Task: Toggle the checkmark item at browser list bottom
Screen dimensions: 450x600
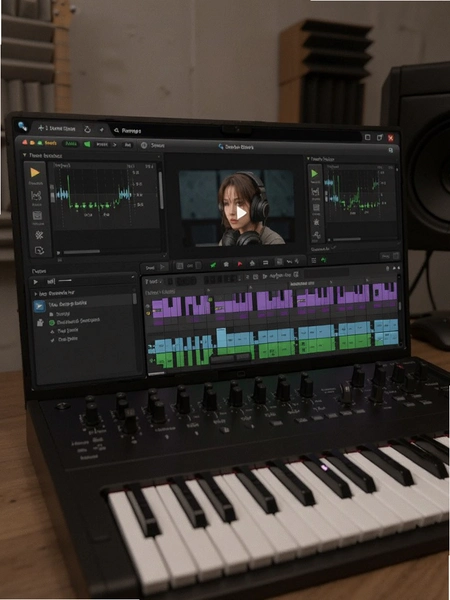Action: click(52, 340)
